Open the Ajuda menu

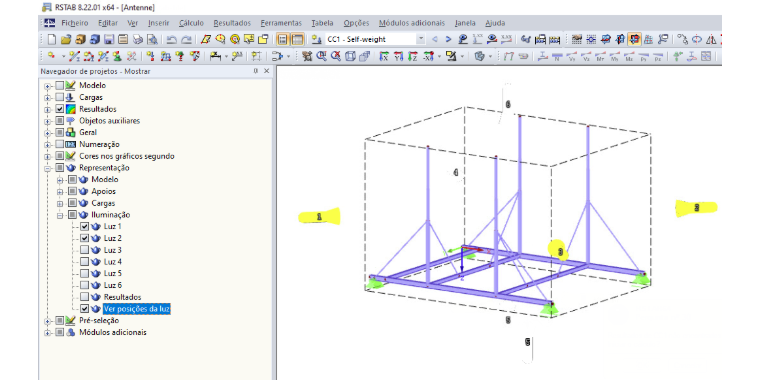click(x=495, y=23)
